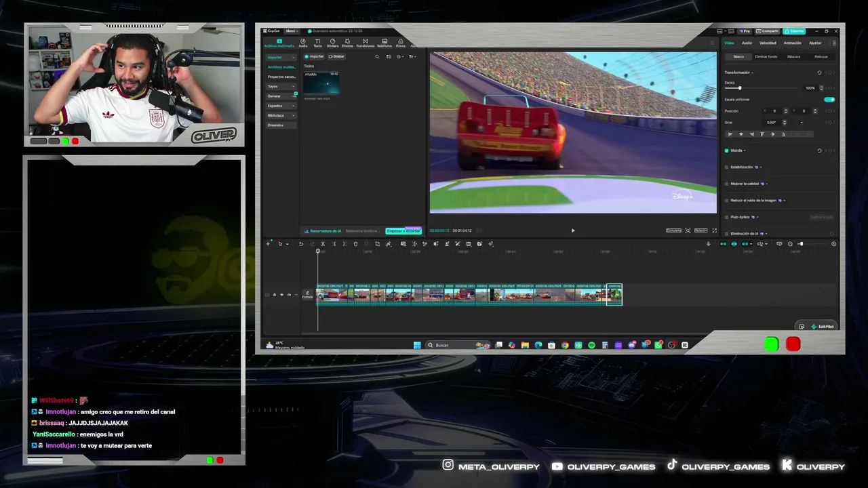Open the Transiciones panel
Screen dimensions: 868x488
365,43
